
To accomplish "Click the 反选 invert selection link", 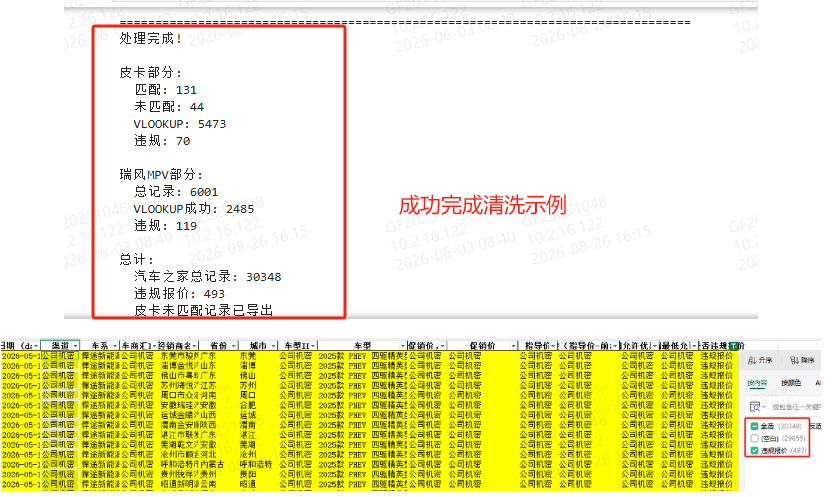I will tap(816, 426).
